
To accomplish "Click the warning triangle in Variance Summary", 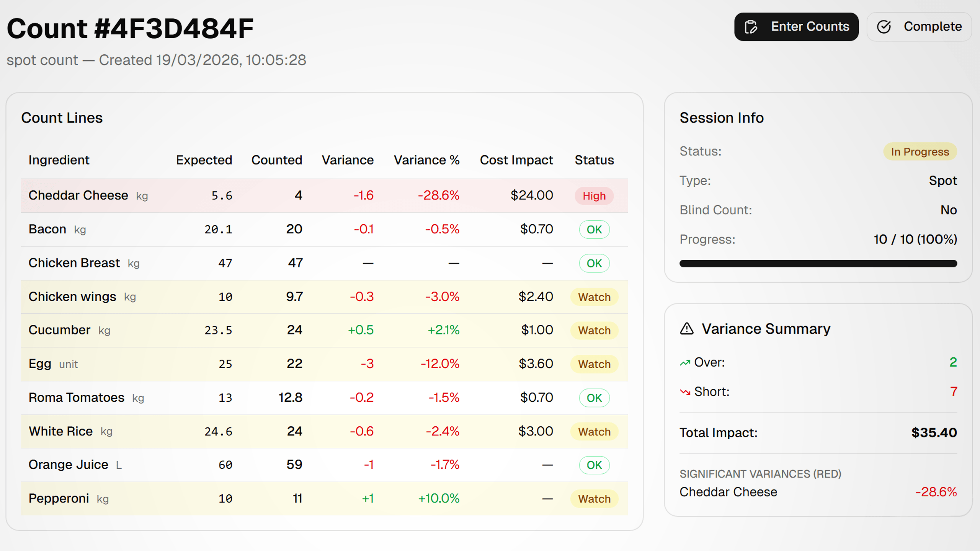I will 686,328.
